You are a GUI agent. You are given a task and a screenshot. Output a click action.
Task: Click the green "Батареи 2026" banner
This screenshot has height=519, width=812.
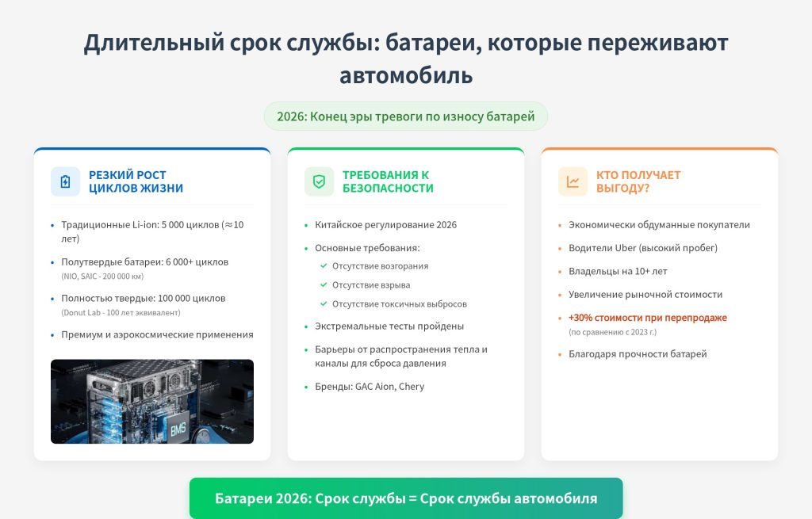pyautogui.click(x=406, y=498)
